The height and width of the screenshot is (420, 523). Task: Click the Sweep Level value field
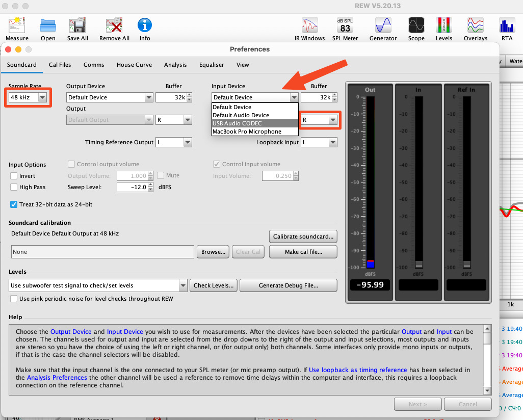tap(133, 187)
